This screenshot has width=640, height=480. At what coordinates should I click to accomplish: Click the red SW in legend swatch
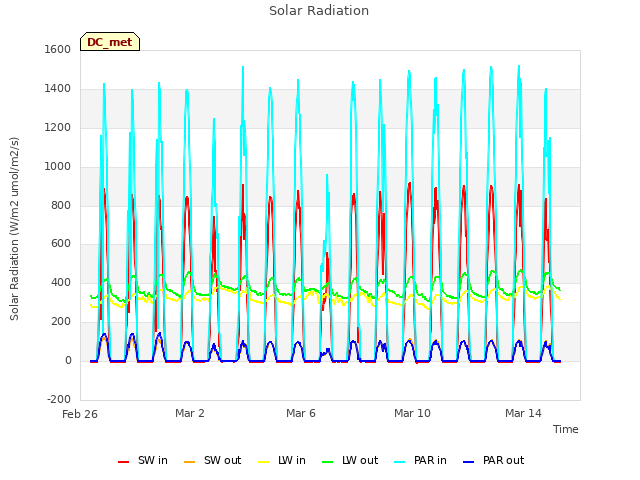coord(124,462)
